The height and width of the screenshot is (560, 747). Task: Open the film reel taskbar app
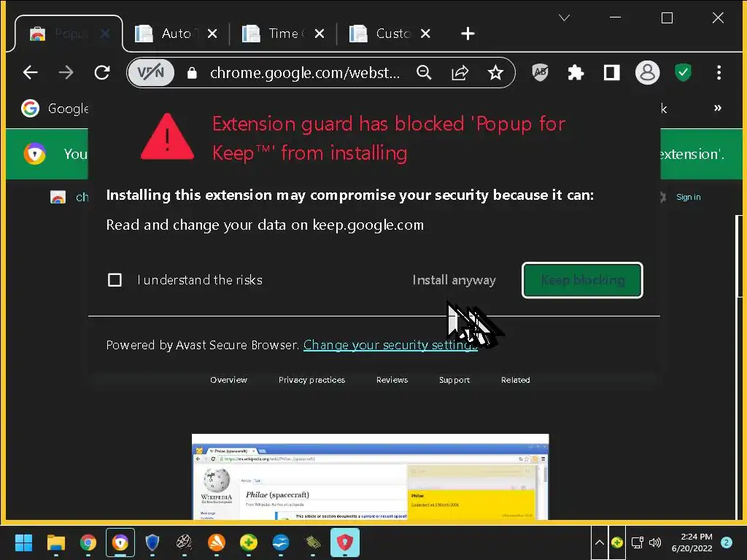click(185, 542)
